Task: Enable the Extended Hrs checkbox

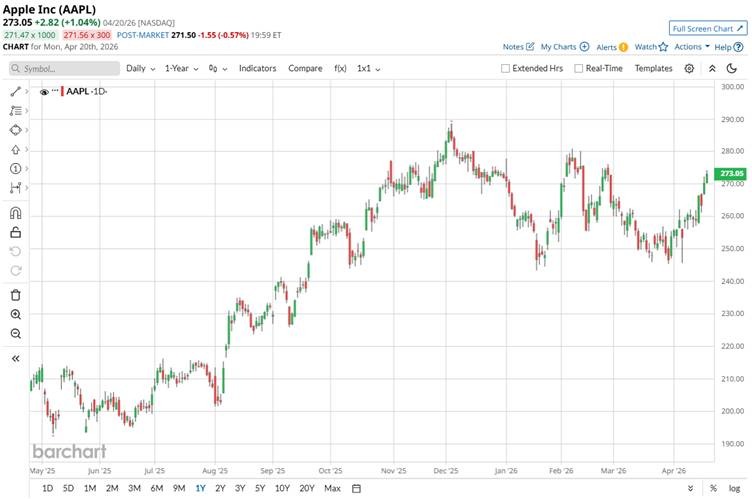Action: pyautogui.click(x=506, y=68)
